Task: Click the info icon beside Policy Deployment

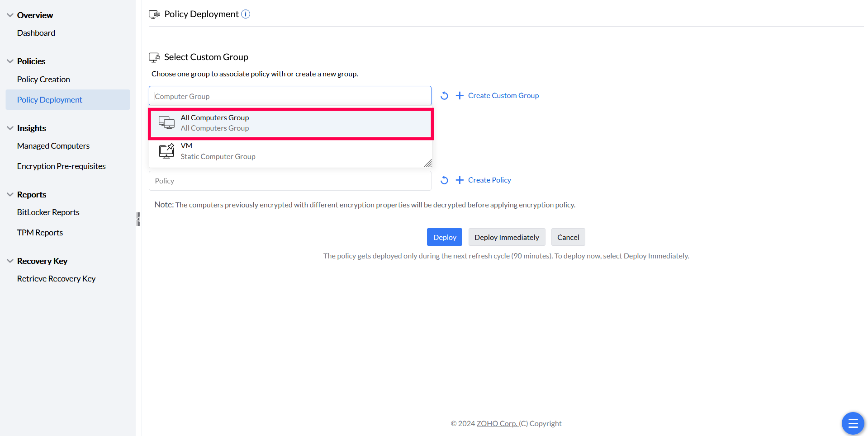Action: pos(246,14)
